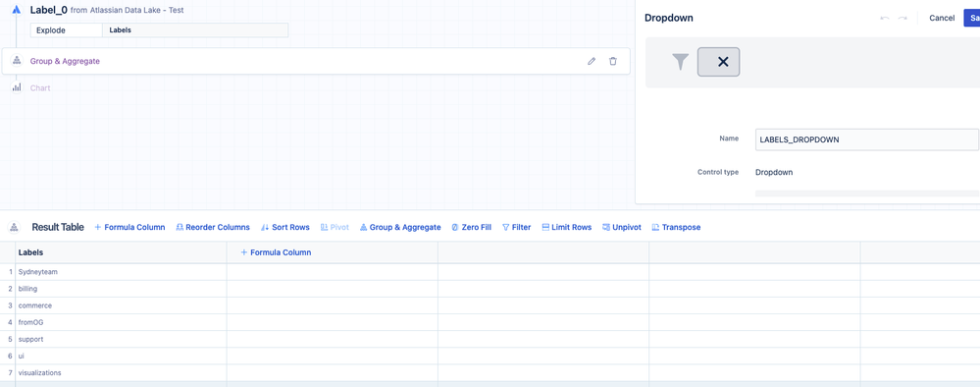Add Group & Aggregate from toolbar

pyautogui.click(x=400, y=227)
